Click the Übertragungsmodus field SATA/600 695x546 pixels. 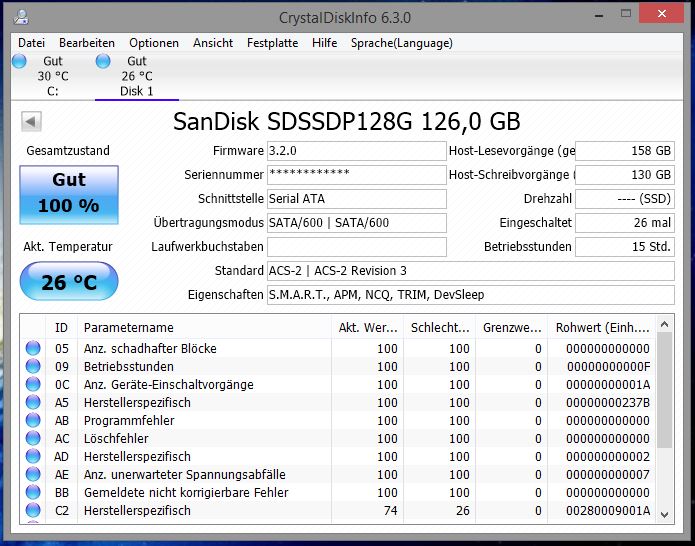[x=357, y=222]
